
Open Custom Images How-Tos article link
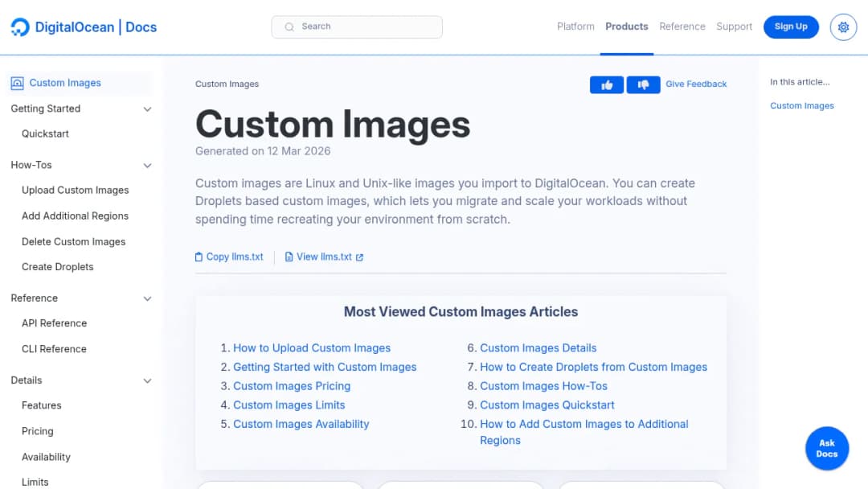pos(543,387)
